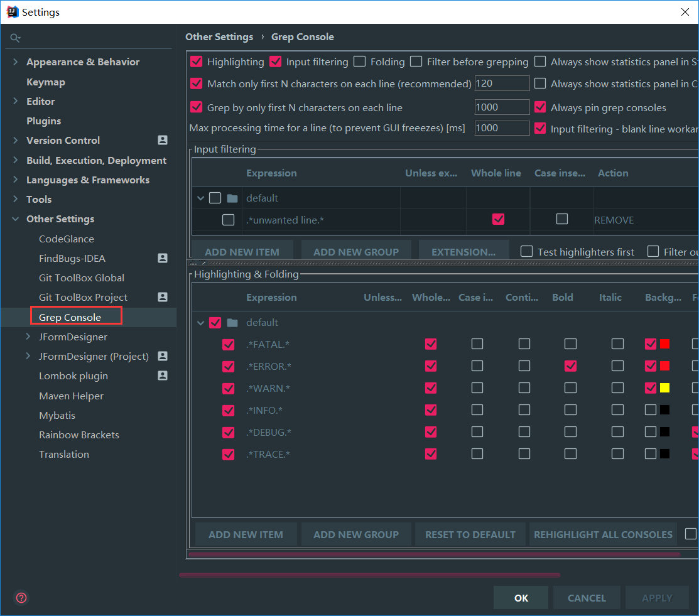
Task: Click folder icon of Input filtering default group
Action: (232, 198)
